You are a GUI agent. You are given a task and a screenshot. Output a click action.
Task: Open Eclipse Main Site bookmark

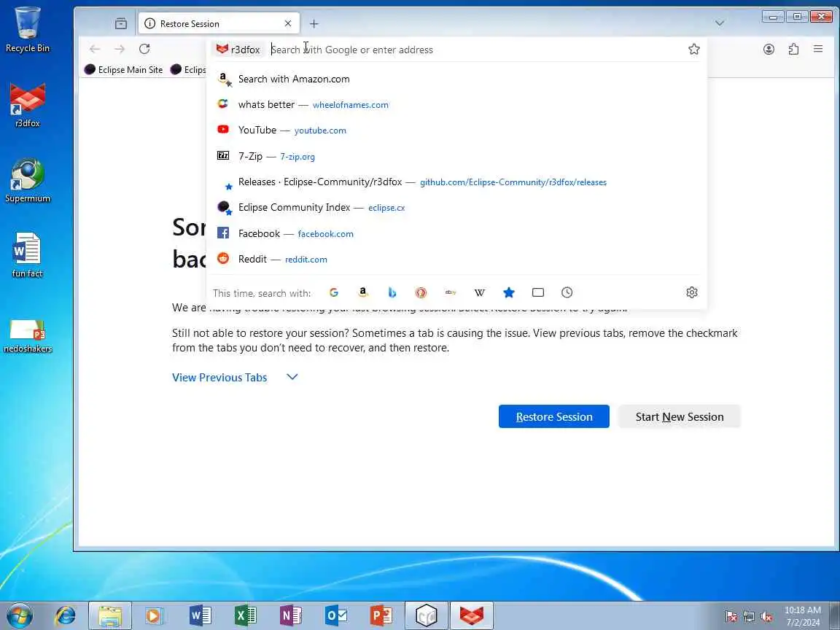tap(124, 70)
